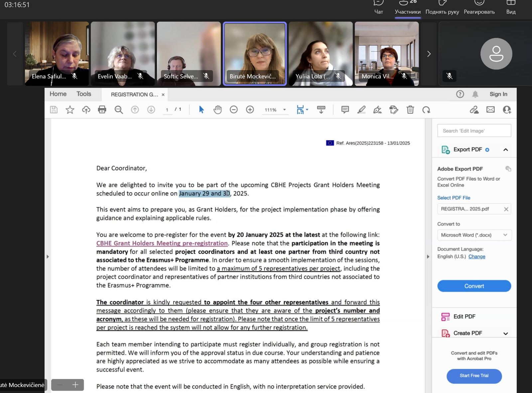This screenshot has width=532, height=393.
Task: Click the zoom in plus icon
Action: tap(250, 110)
